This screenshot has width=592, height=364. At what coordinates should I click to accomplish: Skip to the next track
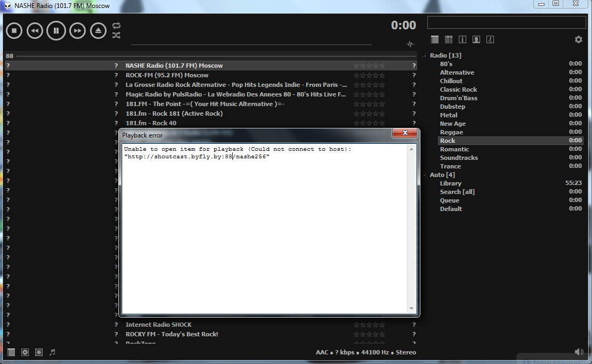(x=77, y=30)
